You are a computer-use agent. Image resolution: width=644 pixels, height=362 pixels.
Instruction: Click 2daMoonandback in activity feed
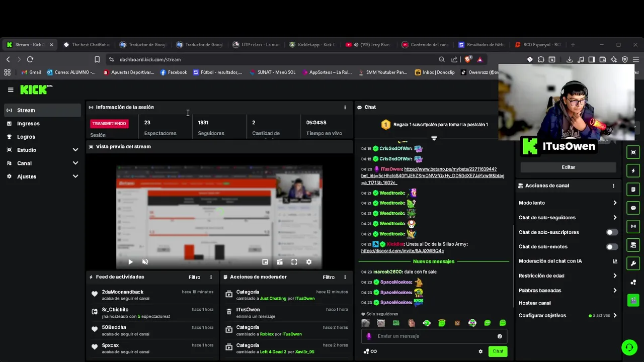tap(123, 292)
